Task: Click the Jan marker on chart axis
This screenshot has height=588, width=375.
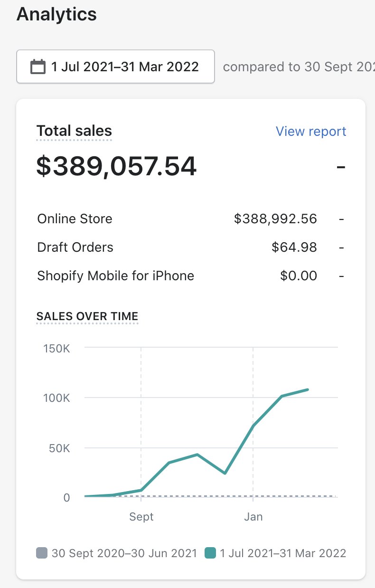Action: point(253,517)
